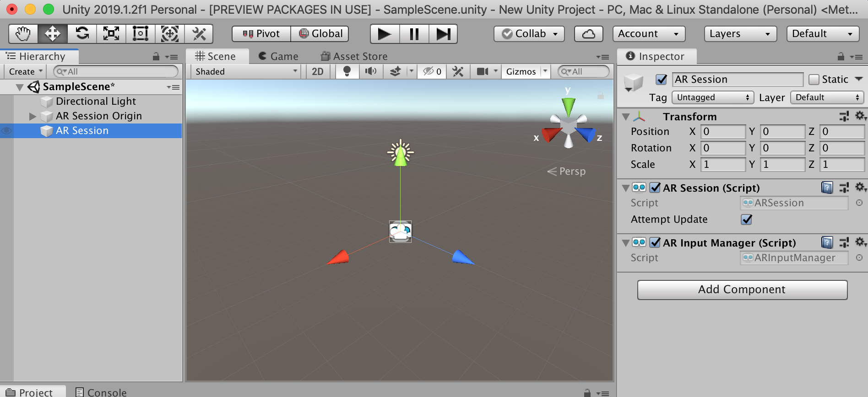This screenshot has height=397, width=868.
Task: Pick a script for ARSession field
Action: [859, 203]
